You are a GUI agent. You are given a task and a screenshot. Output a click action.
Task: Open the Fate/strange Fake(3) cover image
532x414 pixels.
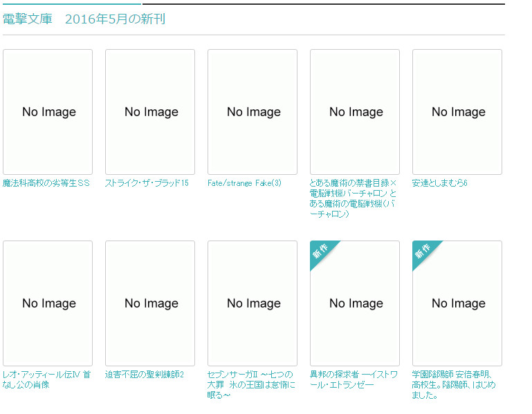pos(253,112)
